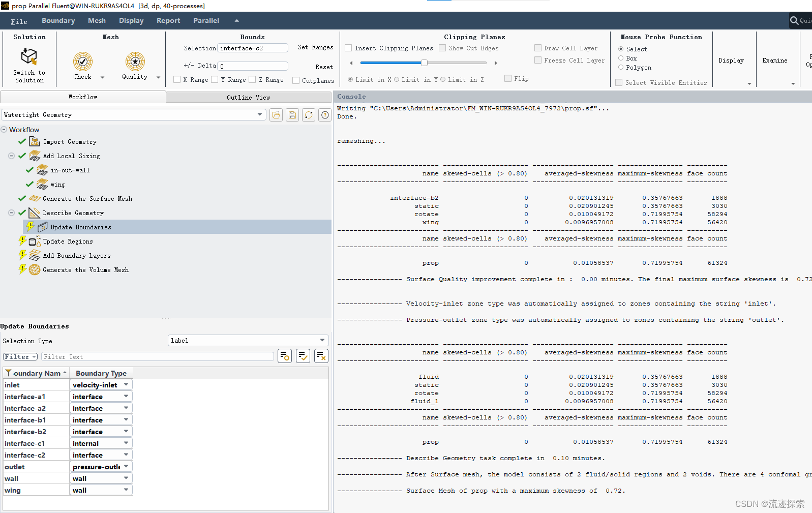Screen dimensions: 812x513
Task: Open the Parallel menu
Action: [x=206, y=20]
